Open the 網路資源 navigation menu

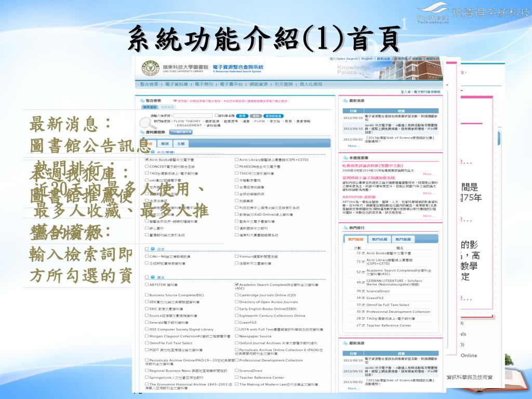[x=259, y=84]
